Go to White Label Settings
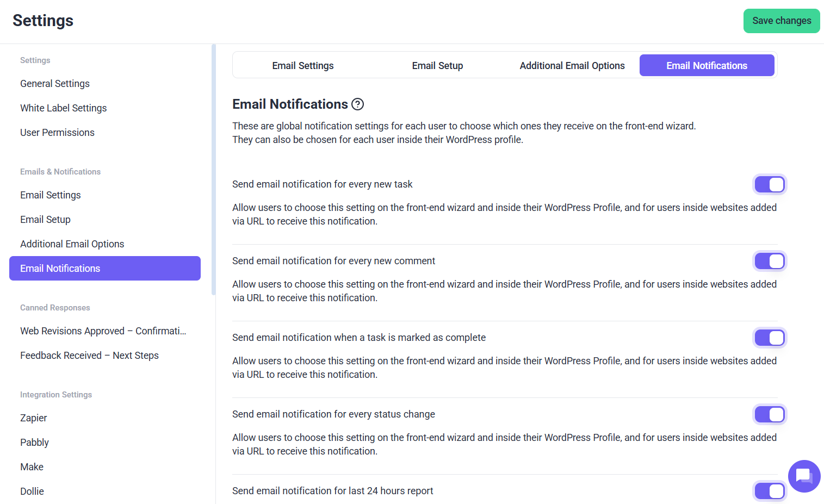 [64, 108]
